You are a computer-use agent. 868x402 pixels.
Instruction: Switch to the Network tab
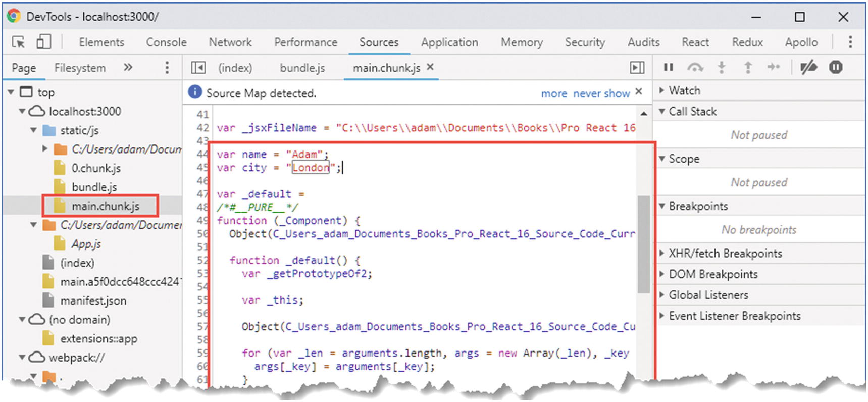point(230,42)
